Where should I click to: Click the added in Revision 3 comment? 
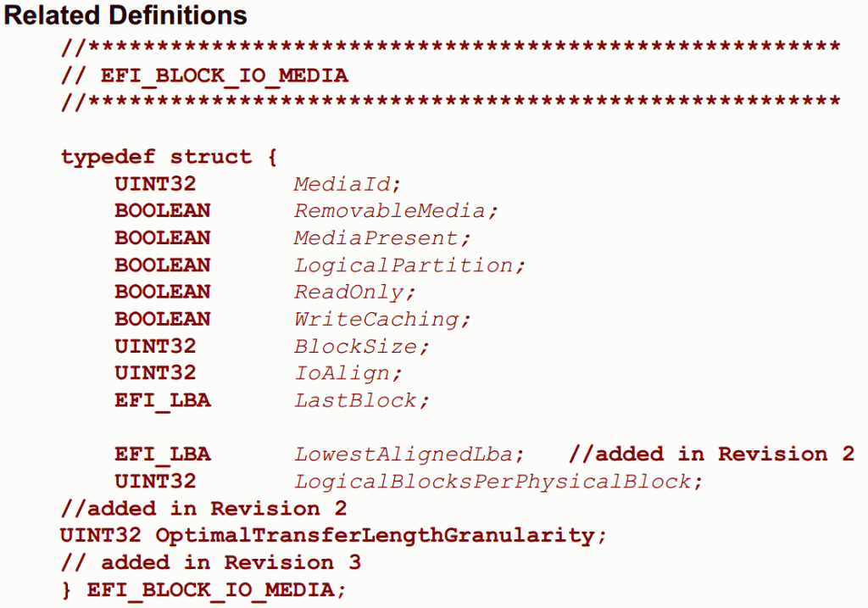[211, 562]
